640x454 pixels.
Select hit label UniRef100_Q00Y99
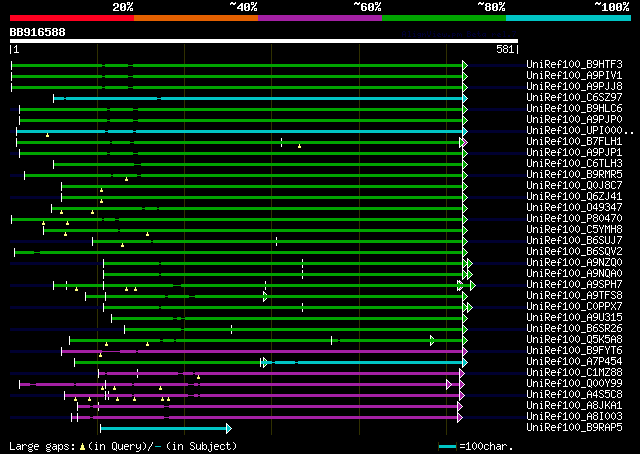[574, 384]
